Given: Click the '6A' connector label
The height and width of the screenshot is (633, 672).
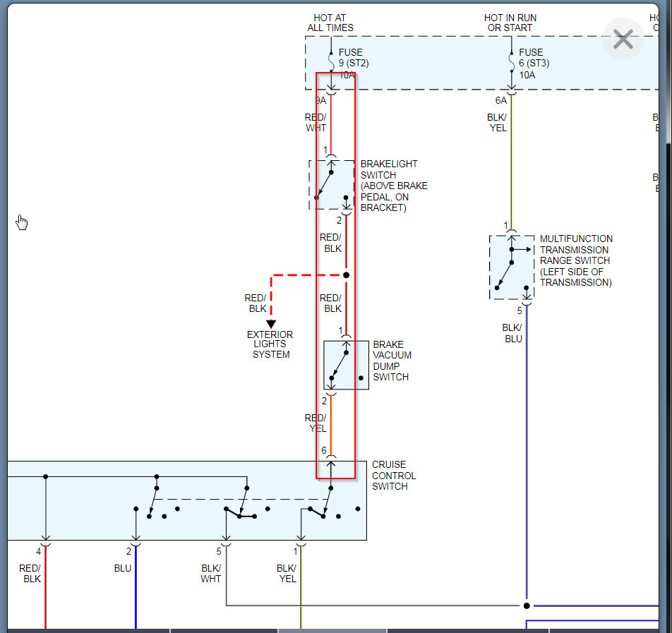Looking at the screenshot, I should pos(501,100).
